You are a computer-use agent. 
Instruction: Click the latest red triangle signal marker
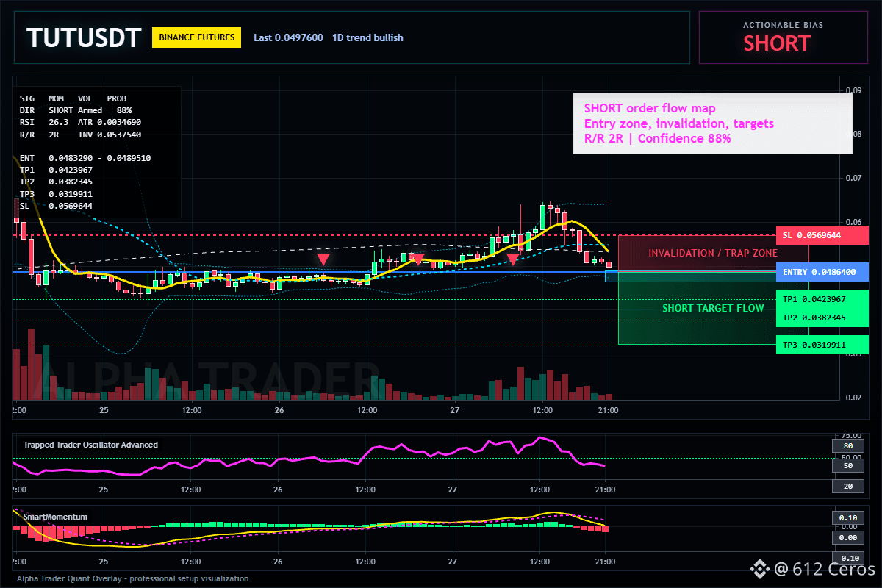tap(513, 259)
